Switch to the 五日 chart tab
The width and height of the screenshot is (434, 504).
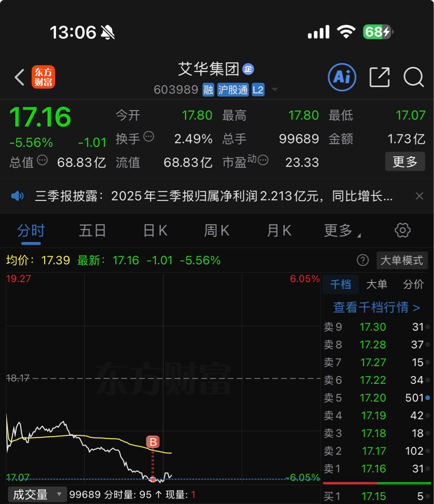tap(92, 231)
